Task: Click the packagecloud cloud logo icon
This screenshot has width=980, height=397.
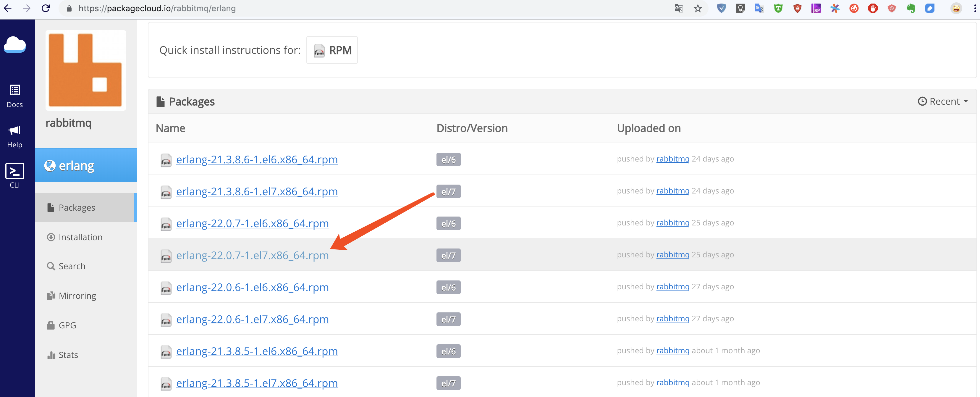Action: [15, 45]
